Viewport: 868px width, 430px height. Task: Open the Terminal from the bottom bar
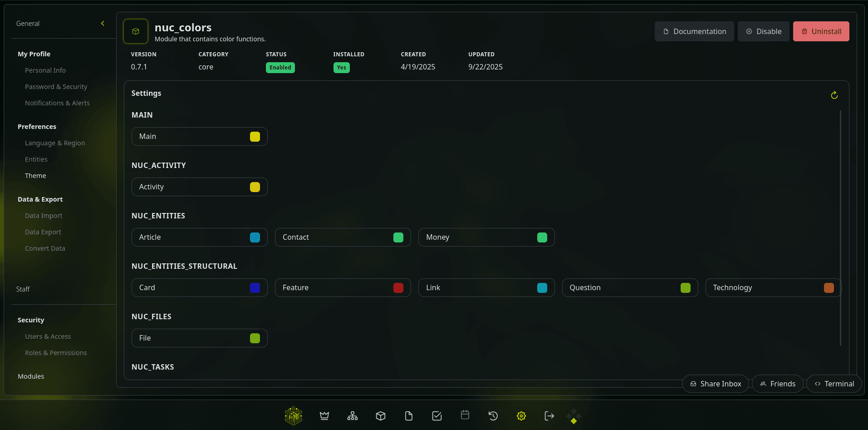click(x=834, y=384)
